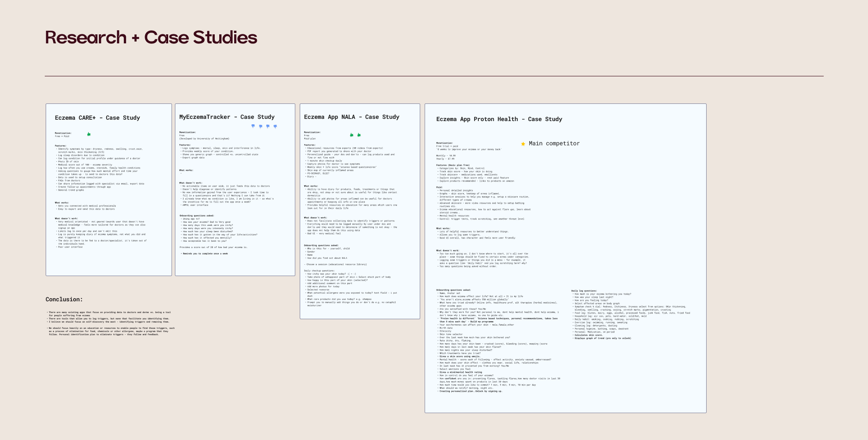
Task: Click 'Displays graph of trend (pro only to unlock)'
Action: point(603,338)
